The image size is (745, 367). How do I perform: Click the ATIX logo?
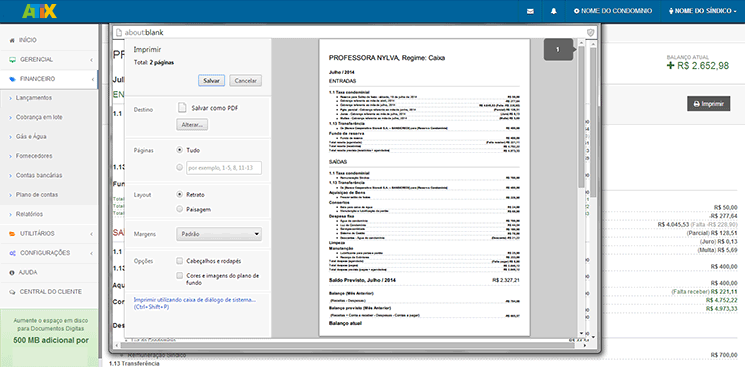click(x=39, y=11)
